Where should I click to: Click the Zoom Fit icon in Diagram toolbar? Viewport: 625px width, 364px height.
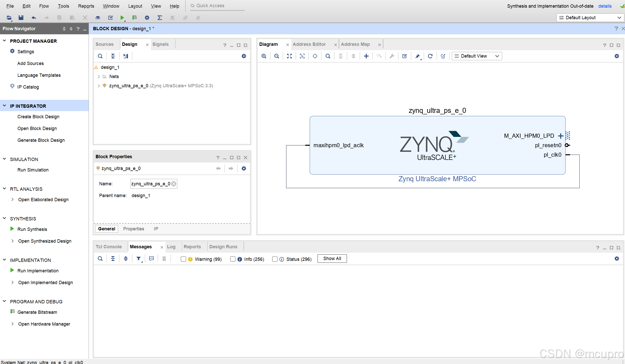point(289,56)
